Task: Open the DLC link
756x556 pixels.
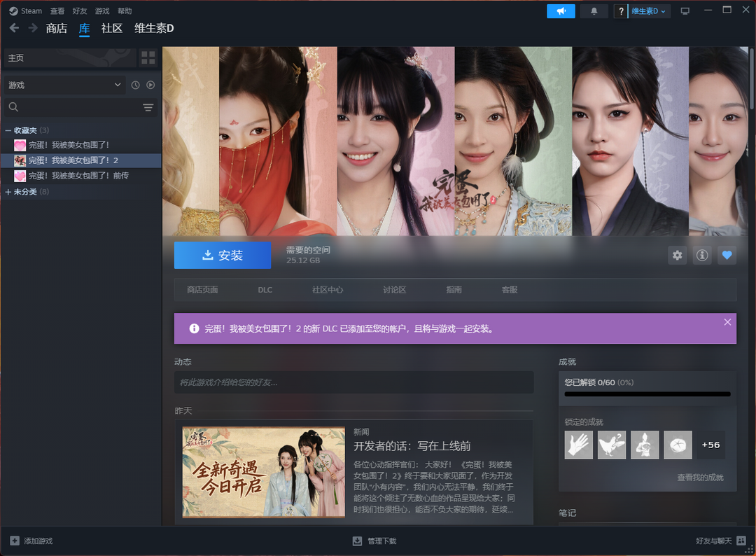Action: (x=265, y=290)
